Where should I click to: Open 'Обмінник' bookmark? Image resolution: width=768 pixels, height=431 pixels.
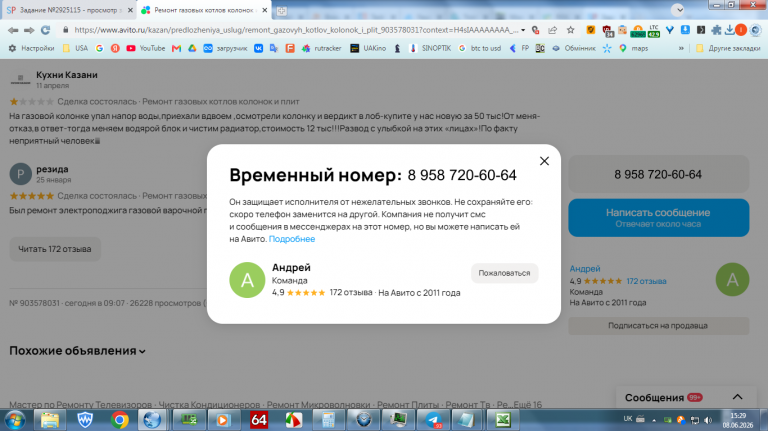click(574, 48)
